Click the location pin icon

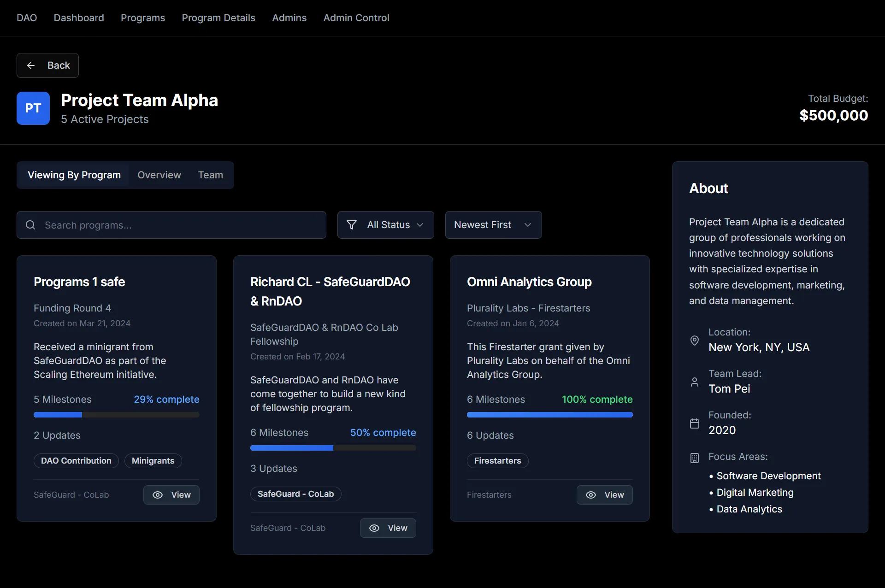(x=695, y=341)
